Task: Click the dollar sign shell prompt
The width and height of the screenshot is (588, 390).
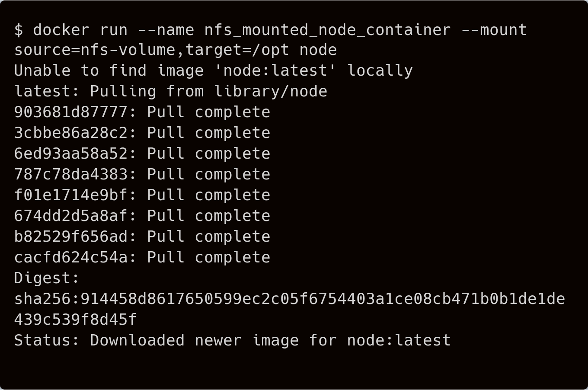Action: [19, 30]
